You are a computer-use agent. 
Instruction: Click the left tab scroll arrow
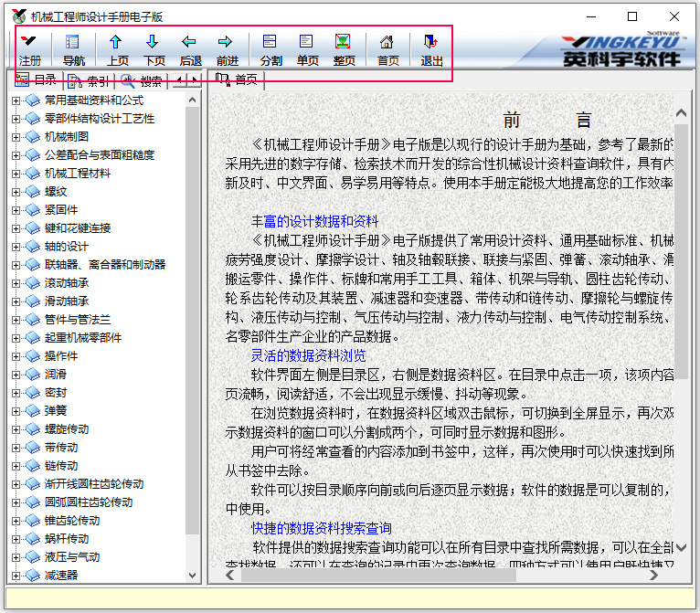[x=179, y=80]
